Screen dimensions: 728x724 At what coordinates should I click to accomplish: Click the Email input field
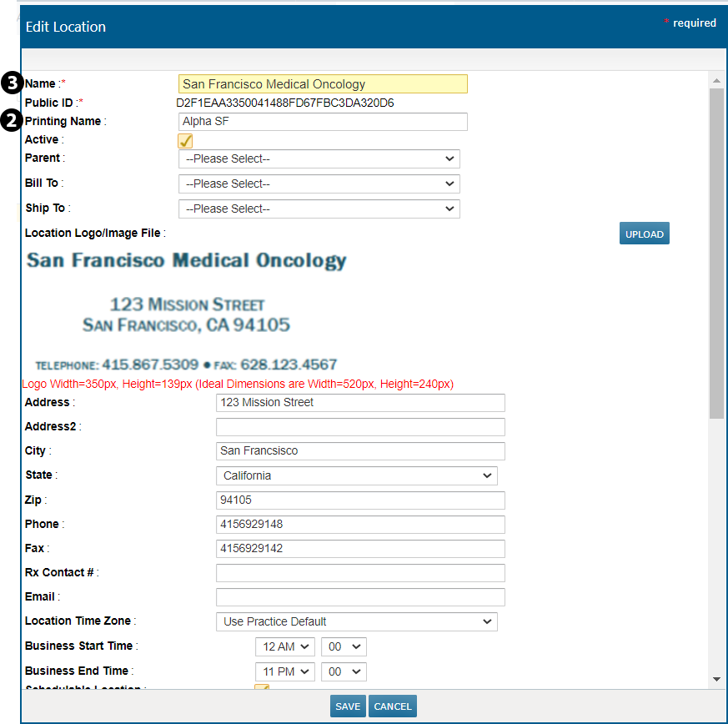pyautogui.click(x=360, y=597)
